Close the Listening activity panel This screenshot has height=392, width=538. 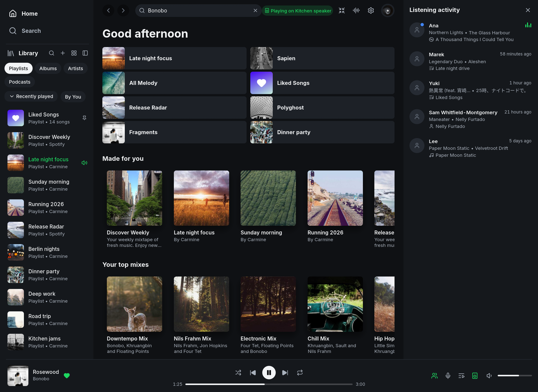click(528, 10)
